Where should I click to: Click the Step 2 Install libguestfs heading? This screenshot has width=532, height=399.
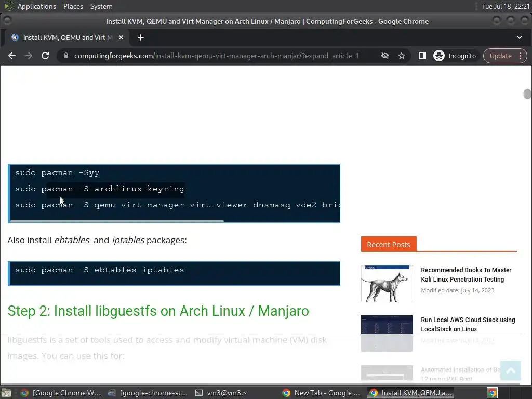click(158, 311)
